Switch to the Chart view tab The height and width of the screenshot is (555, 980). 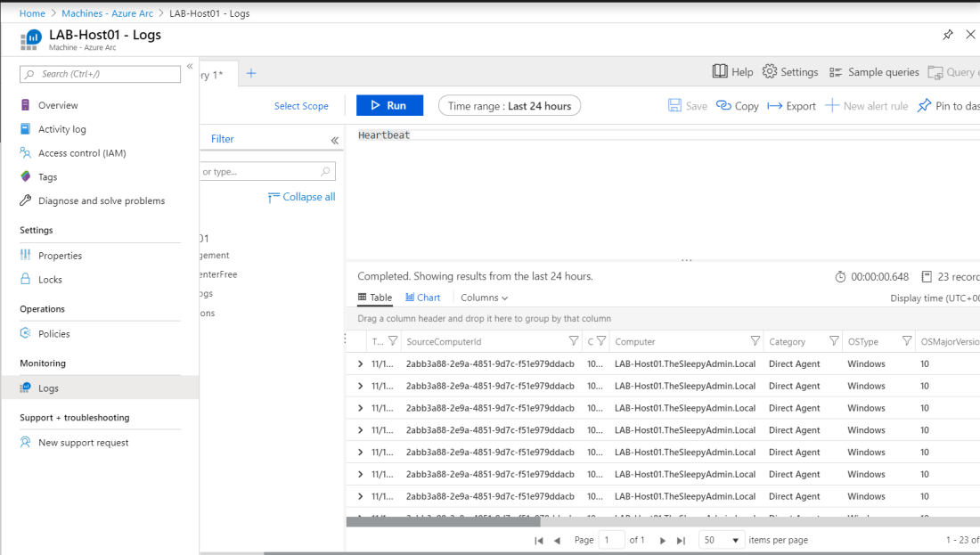point(423,298)
